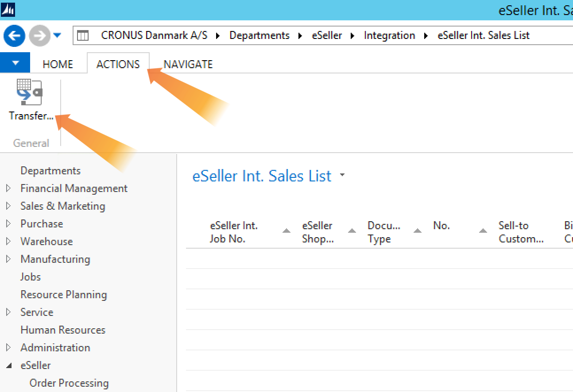
Task: Click the grey forward navigation arrow
Action: pos(40,36)
